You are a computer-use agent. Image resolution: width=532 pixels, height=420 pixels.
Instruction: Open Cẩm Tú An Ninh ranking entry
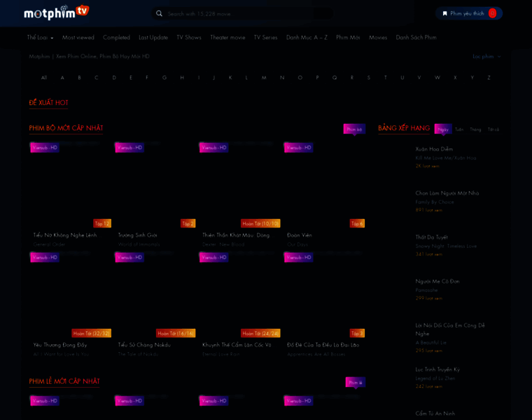435,414
